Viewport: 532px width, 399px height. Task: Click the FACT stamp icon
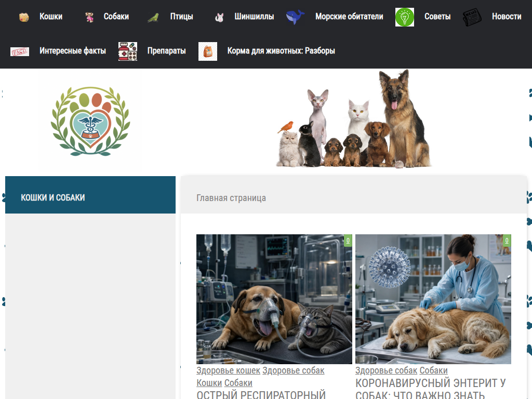[20, 51]
